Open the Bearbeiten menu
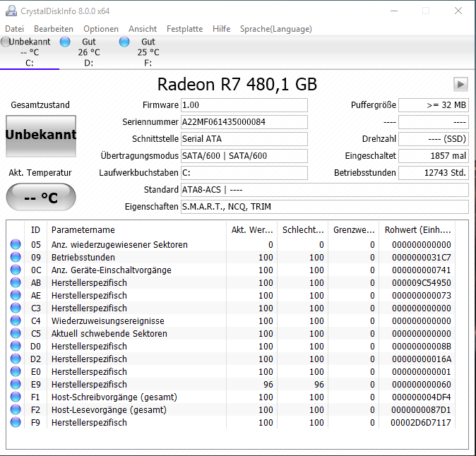 click(x=54, y=29)
